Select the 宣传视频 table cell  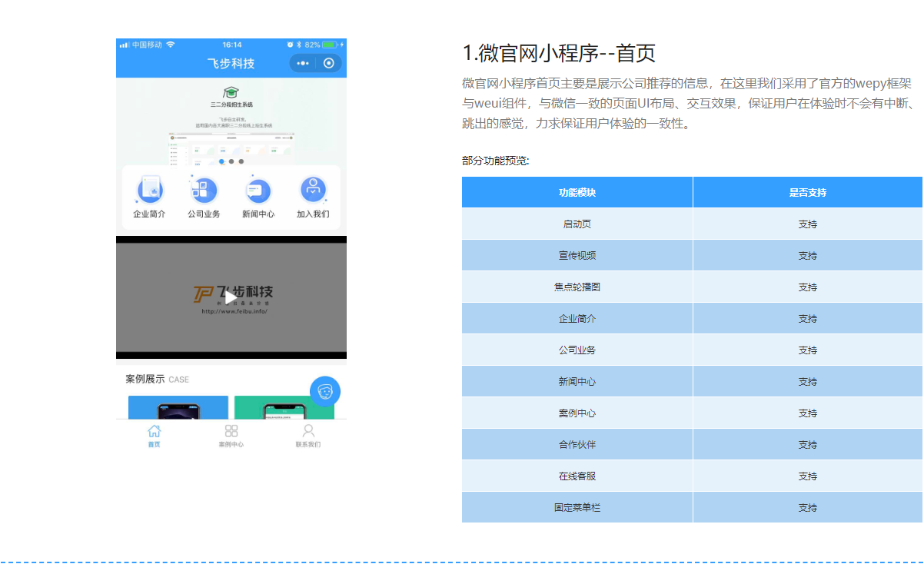tap(577, 256)
